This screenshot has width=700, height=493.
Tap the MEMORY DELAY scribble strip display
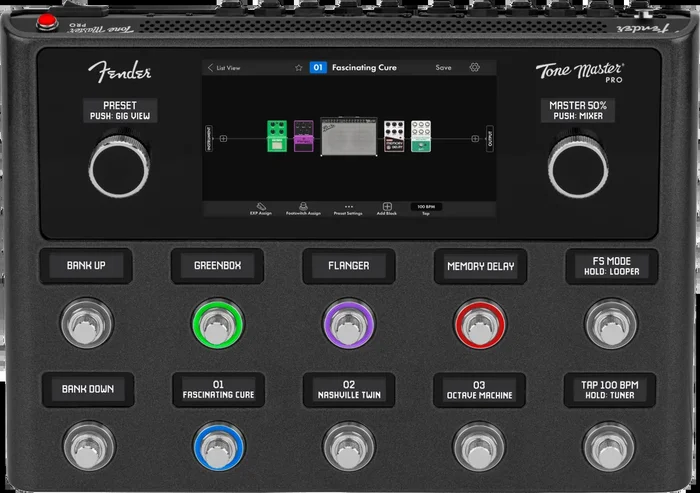(x=480, y=266)
